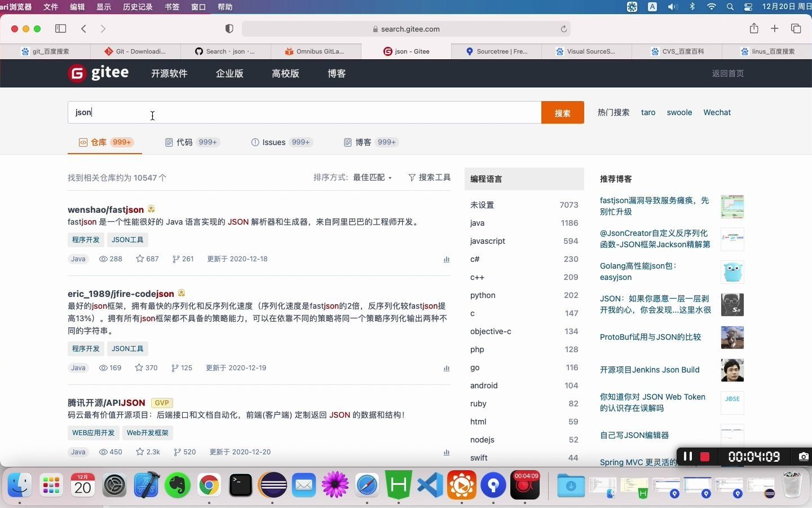Screen dimensions: 812x508
Task: Open the blog ProtoBuf试用与JSON的比较
Action: [x=650, y=337]
